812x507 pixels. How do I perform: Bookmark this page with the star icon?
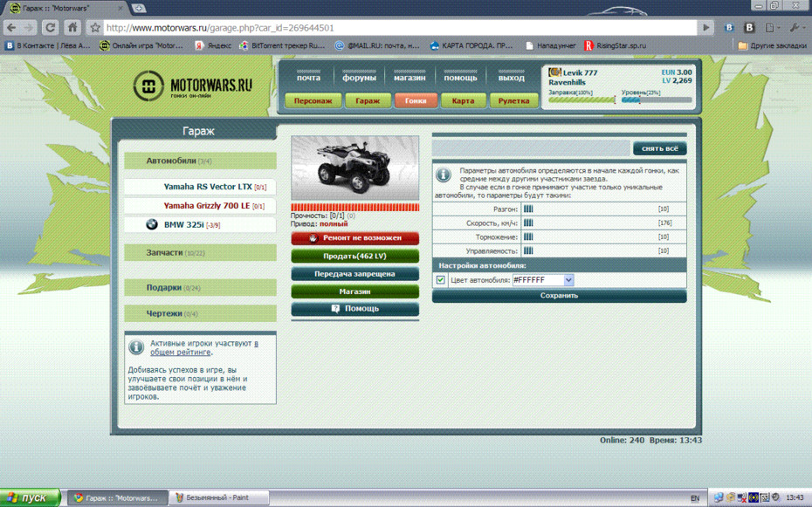(x=95, y=27)
